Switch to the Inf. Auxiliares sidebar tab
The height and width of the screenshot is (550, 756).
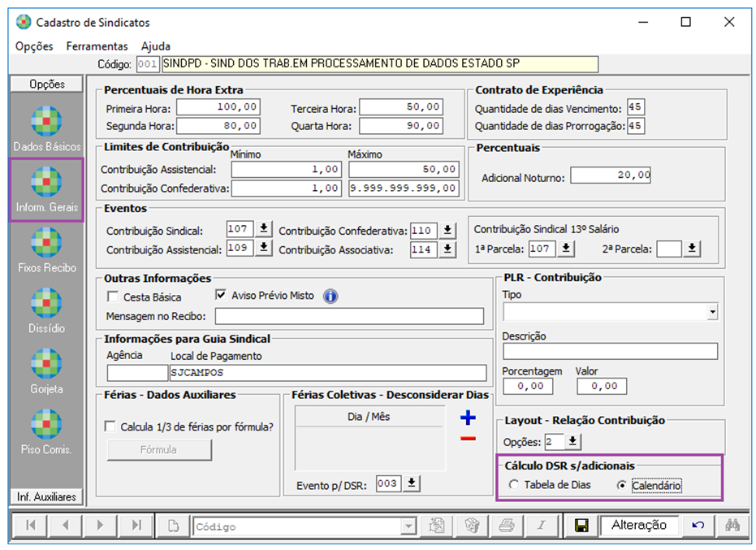47,496
